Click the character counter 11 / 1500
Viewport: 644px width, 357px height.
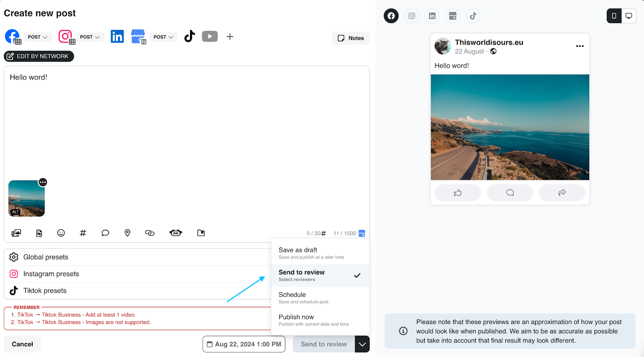(x=345, y=234)
